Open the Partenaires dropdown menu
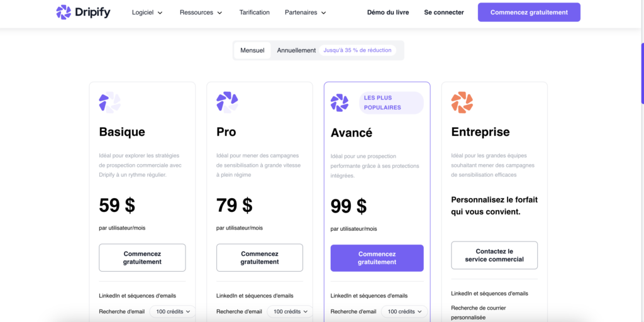Viewport: 644px width, 322px height. (x=305, y=13)
